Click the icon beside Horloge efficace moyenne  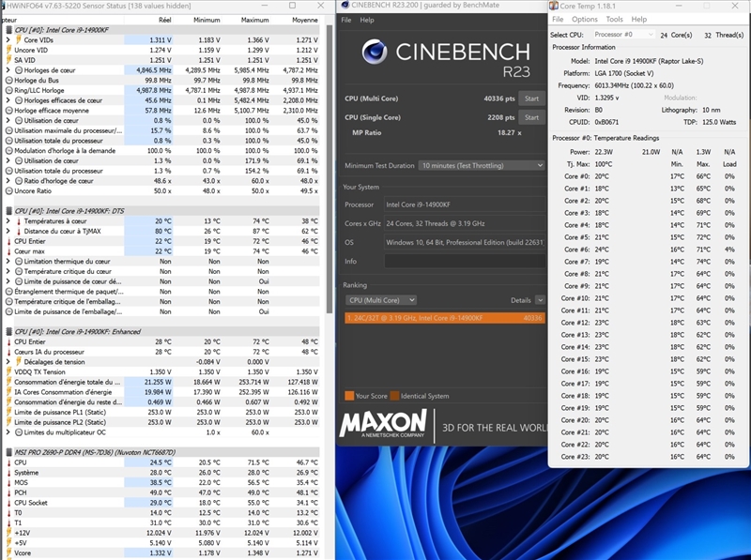pyautogui.click(x=8, y=110)
